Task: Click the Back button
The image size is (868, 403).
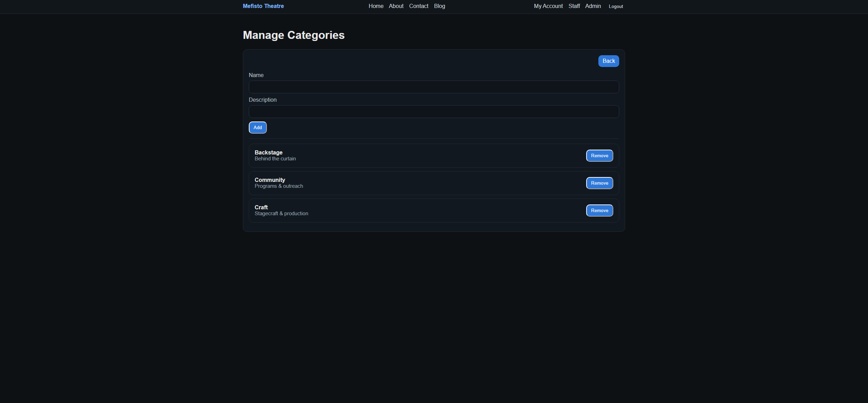Action: click(608, 61)
